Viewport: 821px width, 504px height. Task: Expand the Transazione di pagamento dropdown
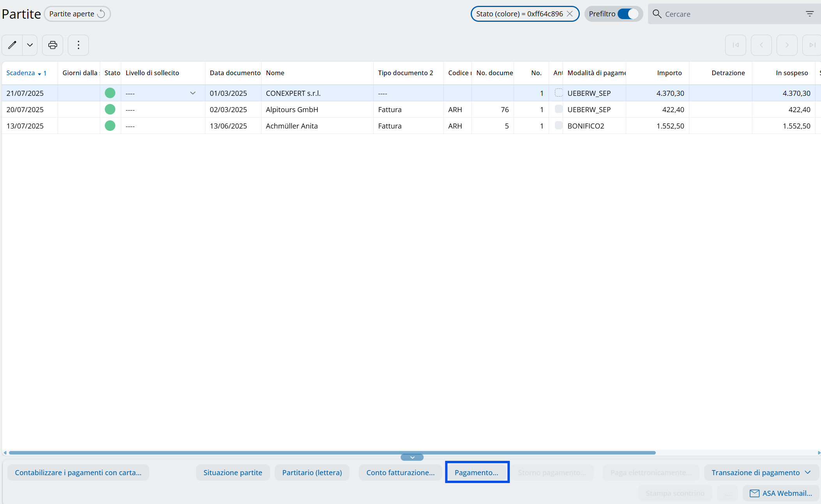point(808,472)
